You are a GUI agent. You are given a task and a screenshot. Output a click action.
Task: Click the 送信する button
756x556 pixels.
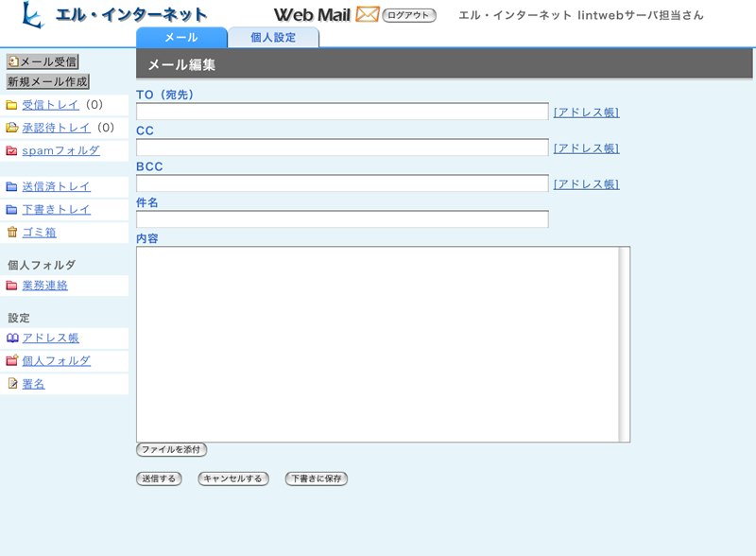pyautogui.click(x=159, y=478)
